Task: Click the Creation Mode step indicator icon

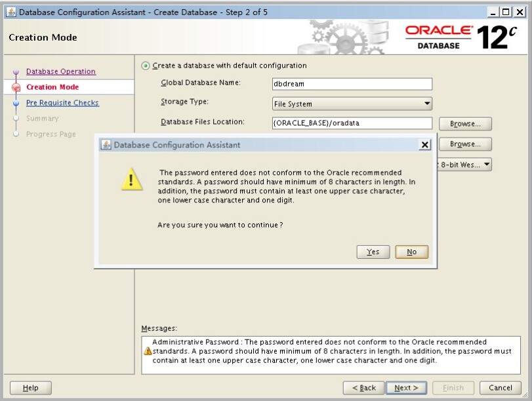Action: coord(16,88)
